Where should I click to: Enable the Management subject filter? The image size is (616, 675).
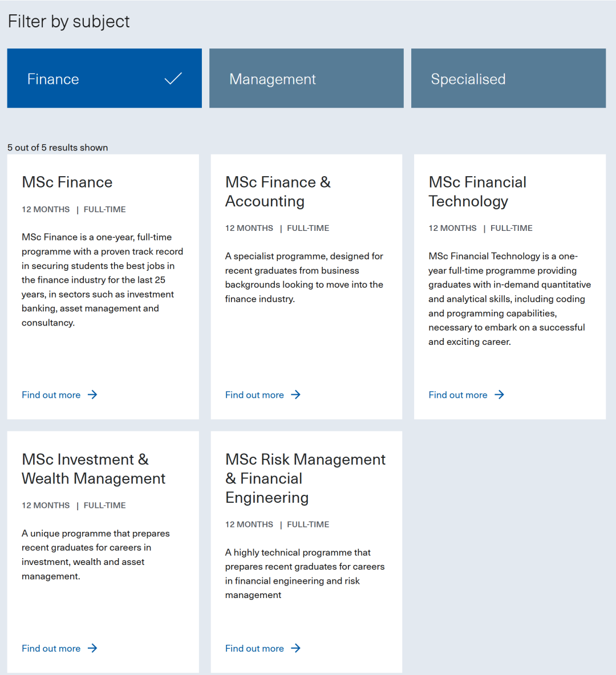tap(306, 79)
